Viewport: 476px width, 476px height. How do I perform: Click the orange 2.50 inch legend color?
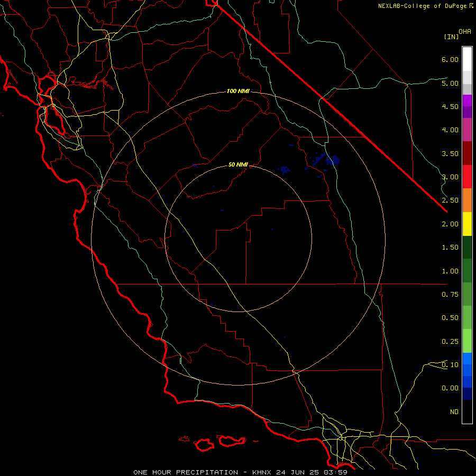pos(467,200)
